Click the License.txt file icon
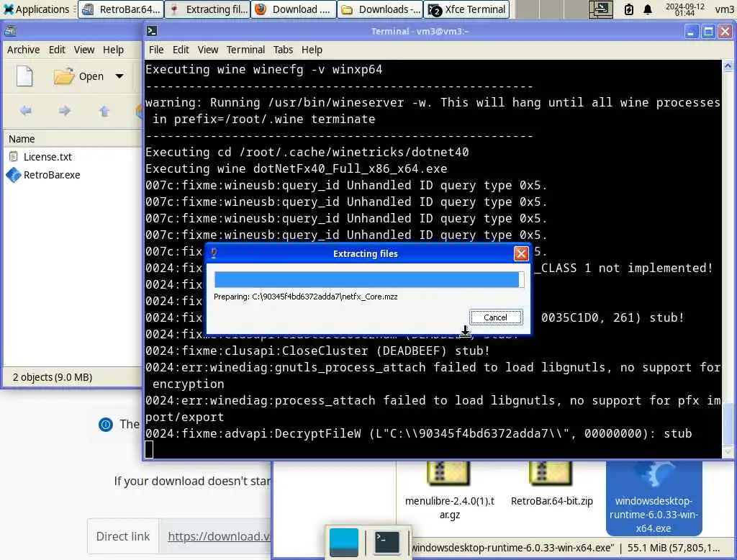Image resolution: width=737 pixels, height=560 pixels. (x=14, y=157)
